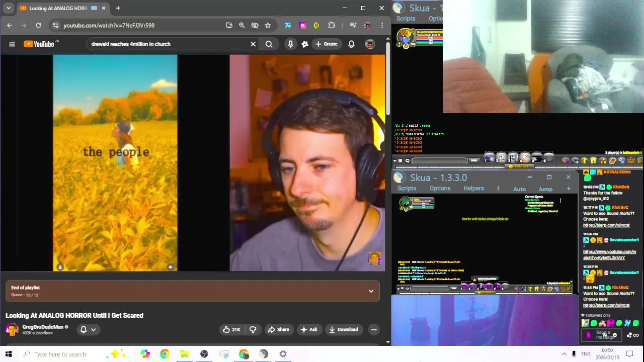Download the video

coord(343,329)
